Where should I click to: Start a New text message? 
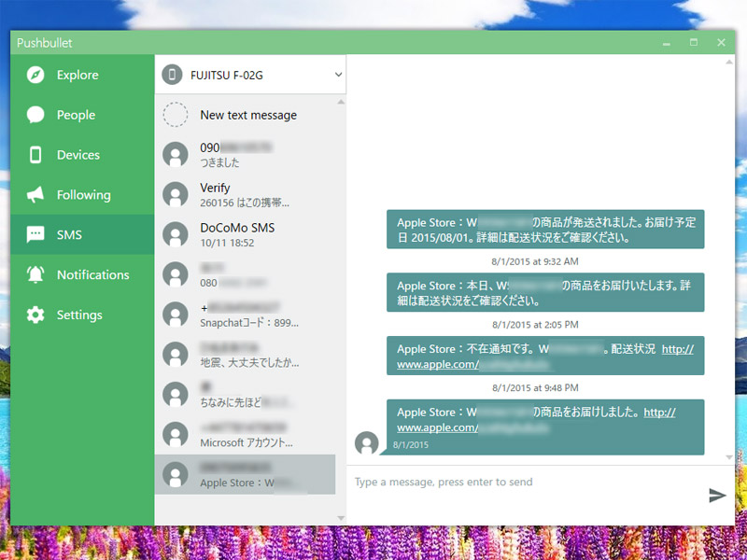coord(246,115)
